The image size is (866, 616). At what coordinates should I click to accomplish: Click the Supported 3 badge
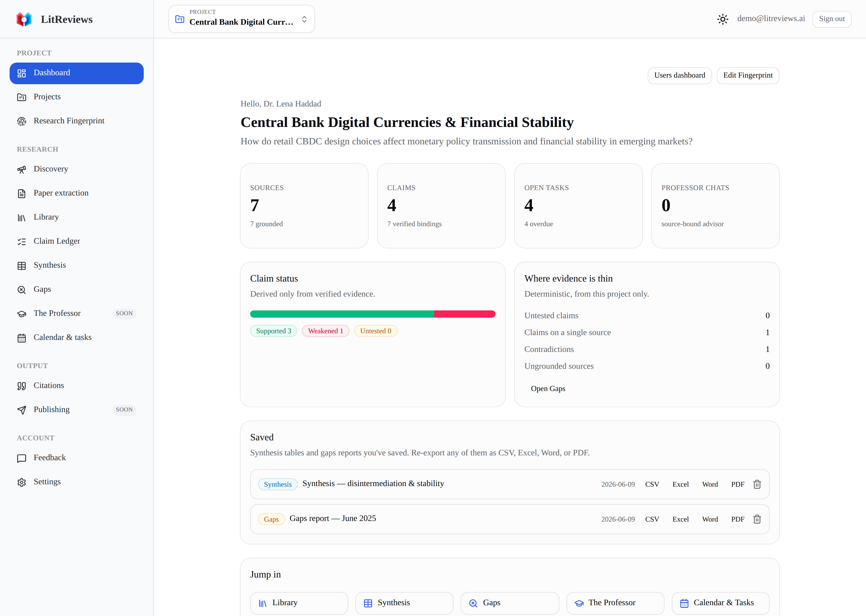pyautogui.click(x=273, y=331)
